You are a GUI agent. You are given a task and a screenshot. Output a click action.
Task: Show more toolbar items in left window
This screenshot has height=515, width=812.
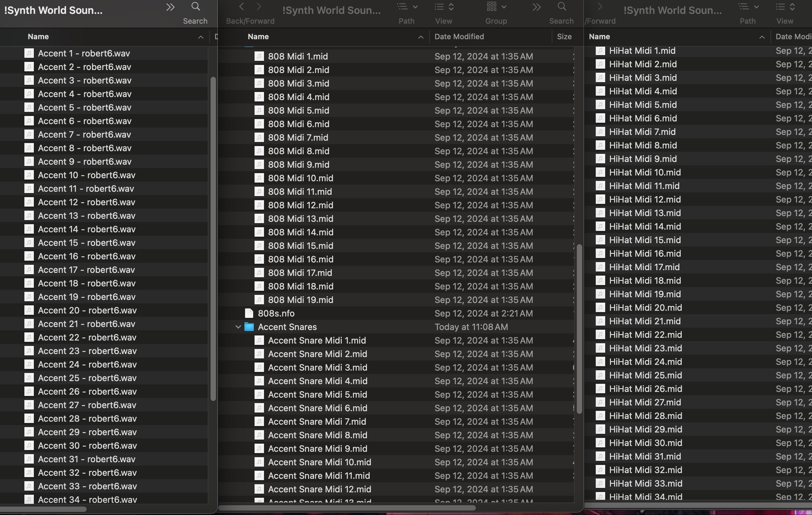[170, 7]
